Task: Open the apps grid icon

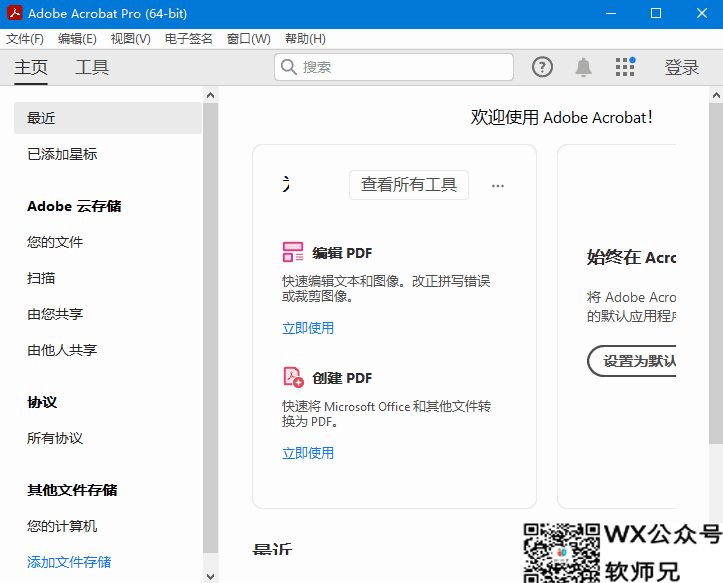Action: click(x=625, y=67)
